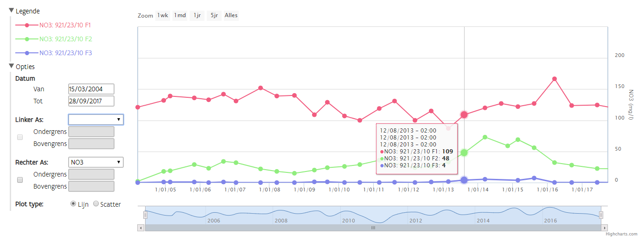The image size is (644, 241).
Task: Click the NO3 (mg/l) axis title
Action: click(631, 105)
